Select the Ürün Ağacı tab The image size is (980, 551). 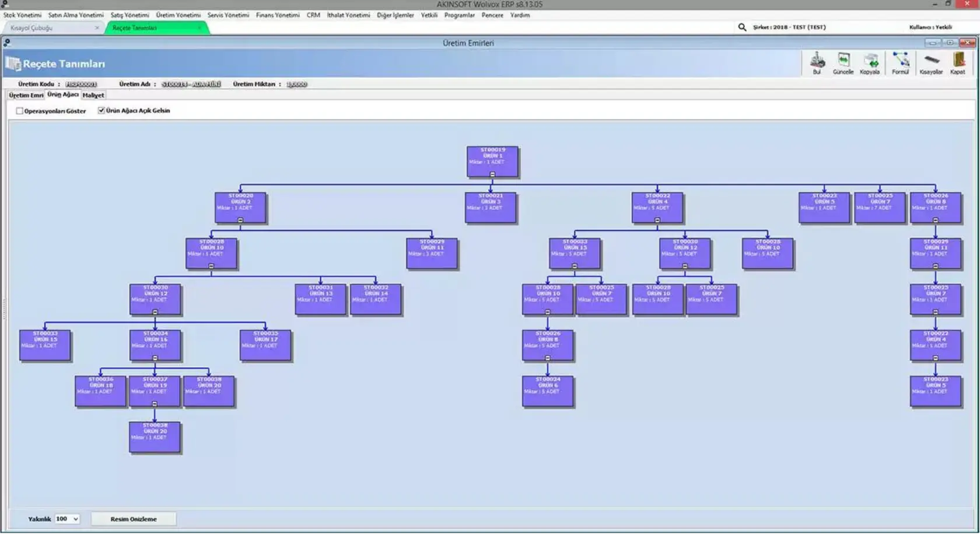[63, 94]
